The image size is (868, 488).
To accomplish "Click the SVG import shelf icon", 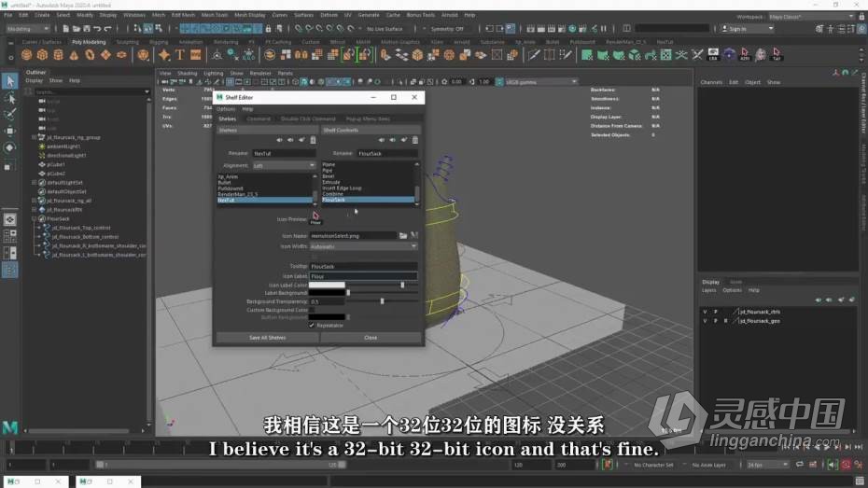I will tap(196, 55).
